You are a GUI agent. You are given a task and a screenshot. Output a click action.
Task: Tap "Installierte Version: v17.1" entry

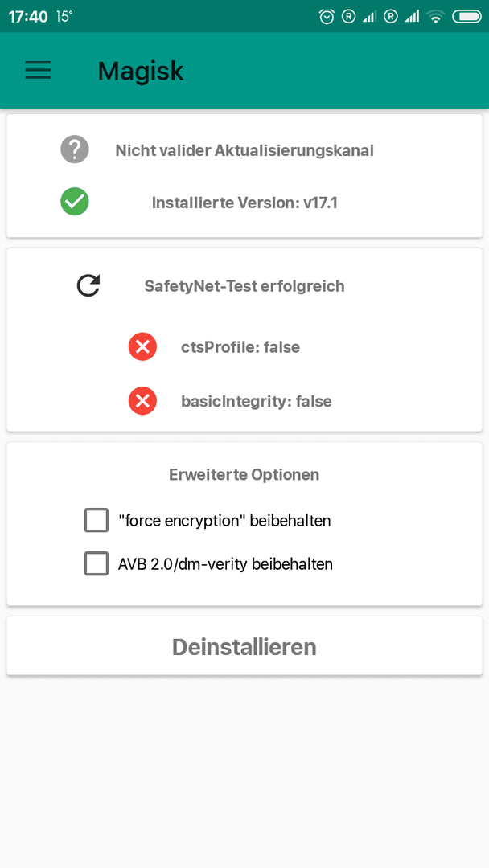point(244,203)
